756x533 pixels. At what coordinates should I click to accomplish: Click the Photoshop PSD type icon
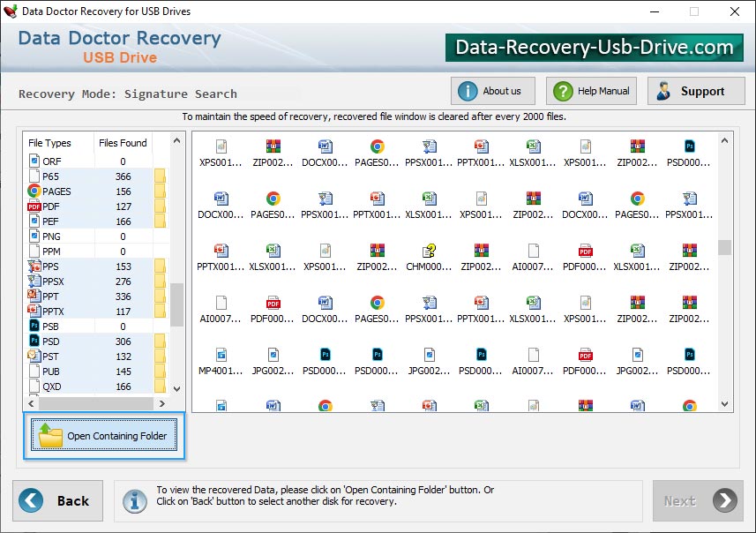34,341
